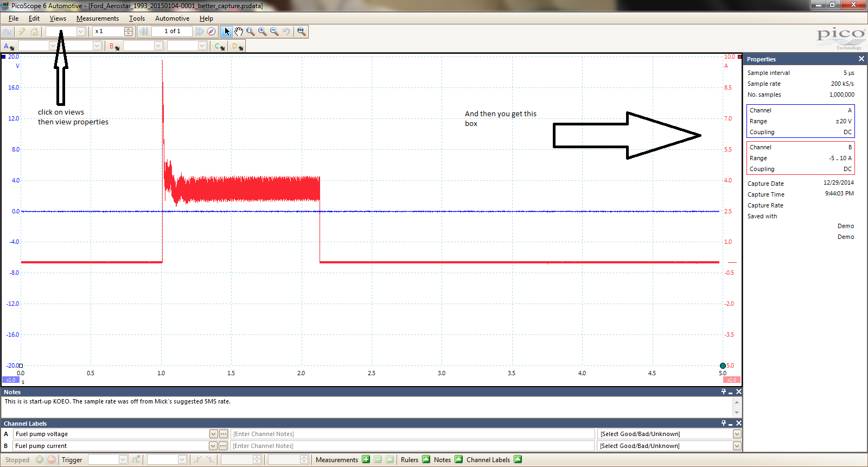Toggle the Notes panel icon
This screenshot has height=467, width=868.
(458, 459)
